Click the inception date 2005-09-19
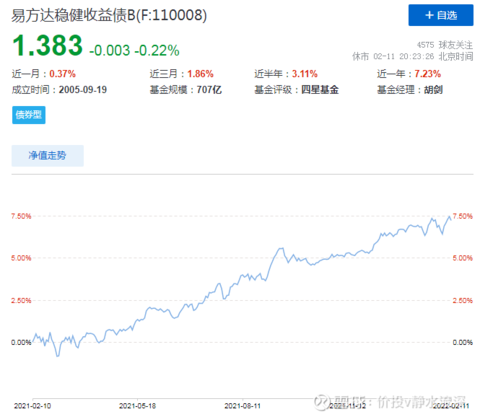 (83, 90)
